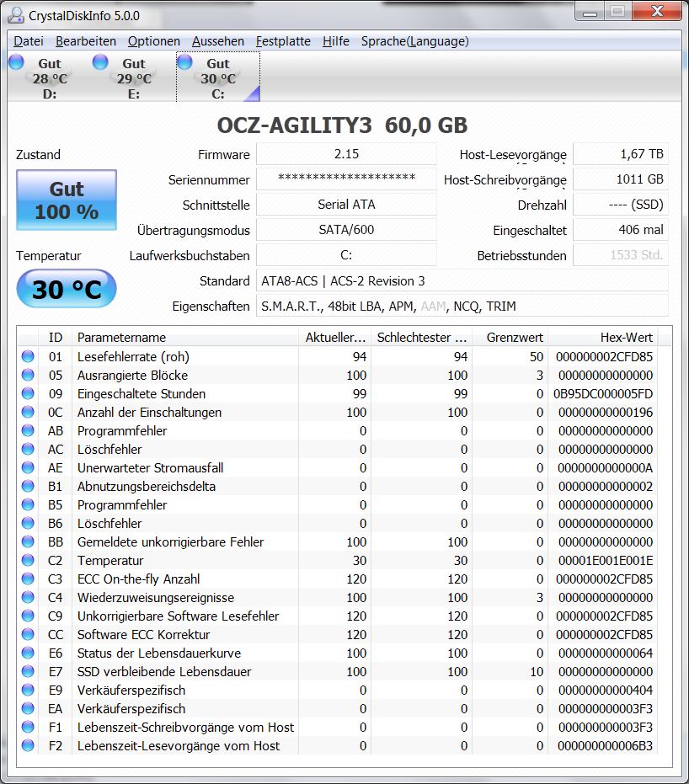Select the D: drive tab at 28 °C
The height and width of the screenshot is (784, 689).
pyautogui.click(x=50, y=77)
